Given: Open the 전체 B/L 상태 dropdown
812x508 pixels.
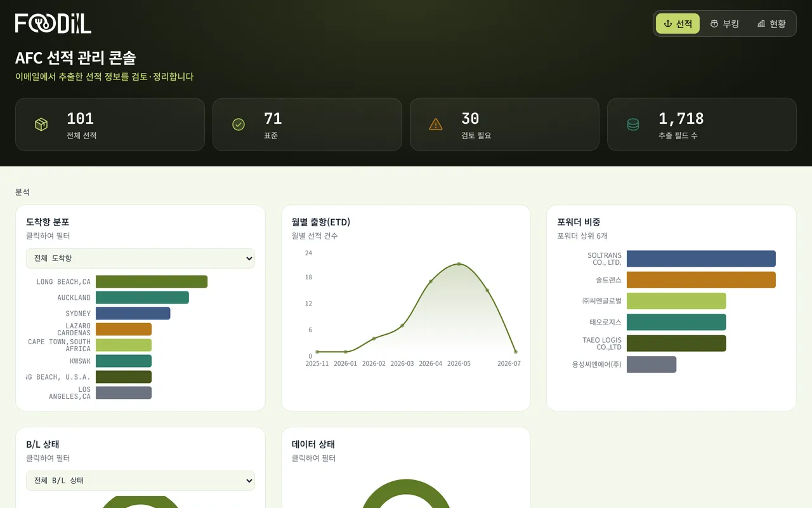Looking at the screenshot, I should [140, 481].
